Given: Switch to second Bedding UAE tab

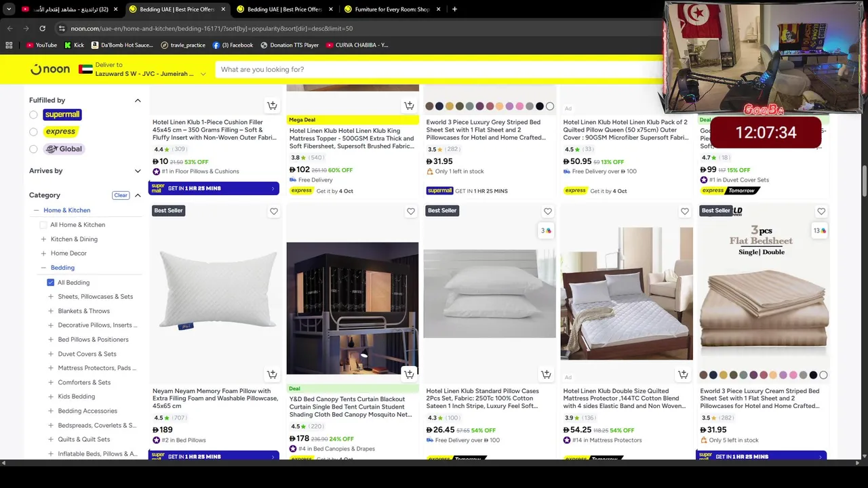Looking at the screenshot, I should click(285, 9).
